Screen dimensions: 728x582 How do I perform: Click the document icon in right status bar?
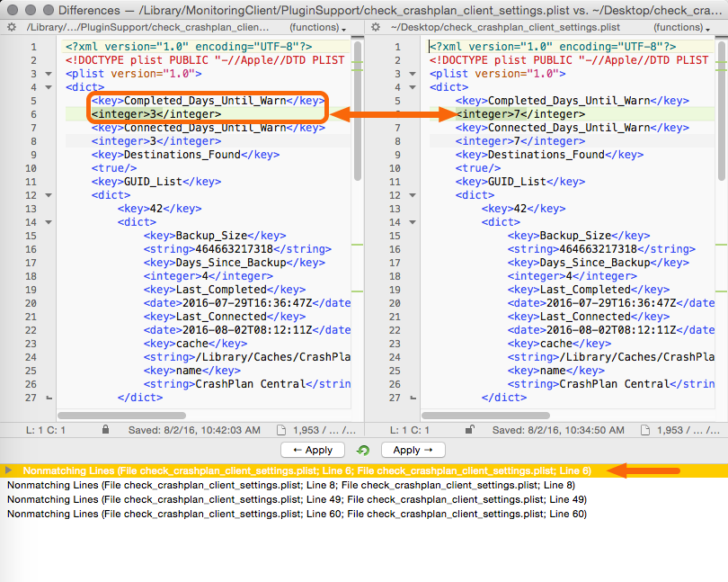(645, 430)
